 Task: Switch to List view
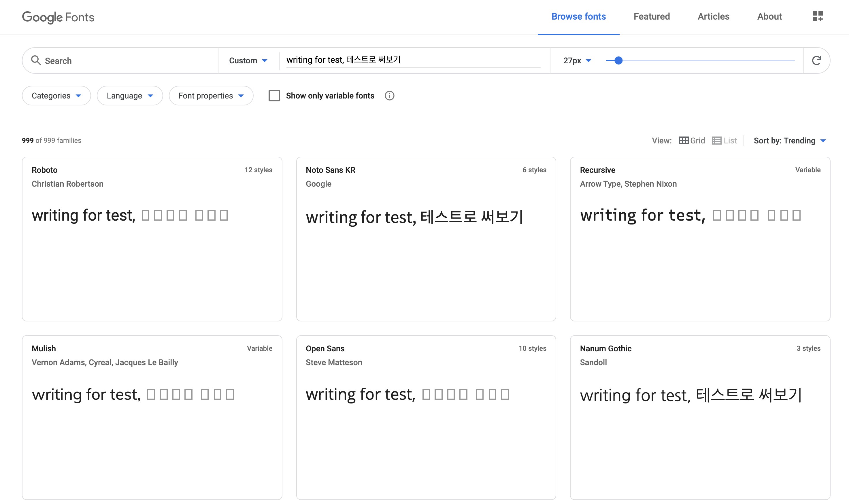[x=724, y=141]
